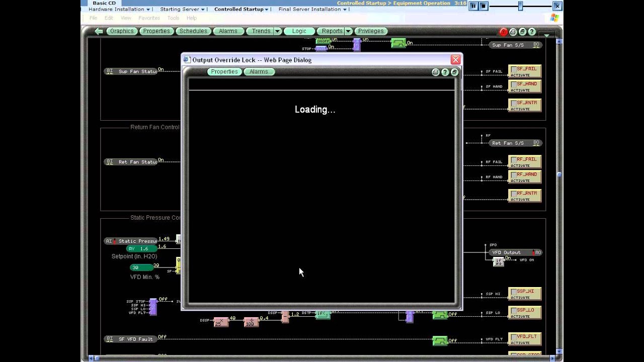This screenshot has height=362, width=644.
Task: Click the restore icon inside the Output Override Lock dialog
Action: pyautogui.click(x=454, y=72)
